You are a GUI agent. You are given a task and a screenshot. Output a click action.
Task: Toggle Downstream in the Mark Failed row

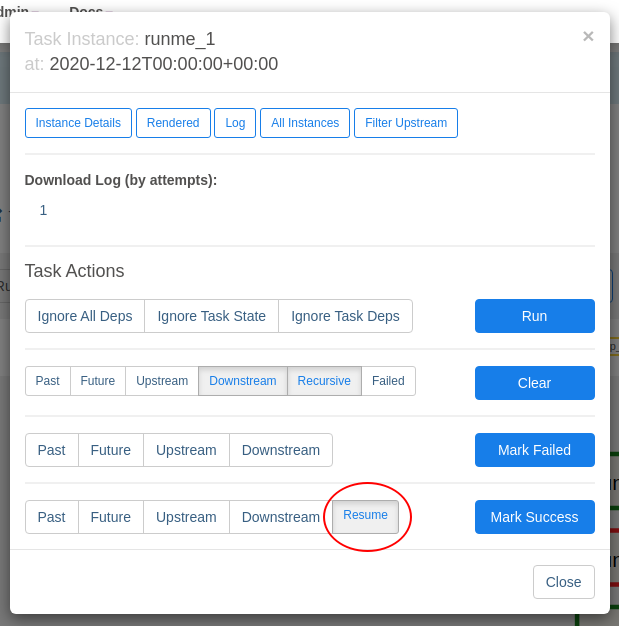click(x=281, y=450)
